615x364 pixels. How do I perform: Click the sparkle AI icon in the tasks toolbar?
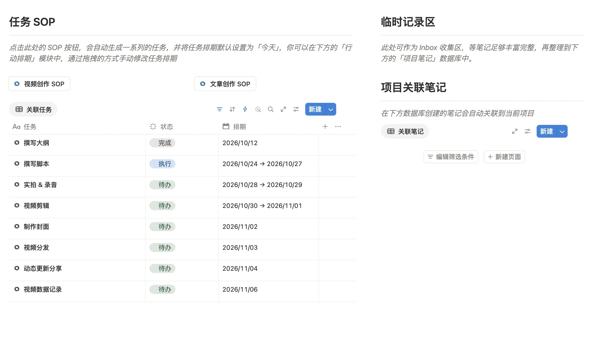258,109
